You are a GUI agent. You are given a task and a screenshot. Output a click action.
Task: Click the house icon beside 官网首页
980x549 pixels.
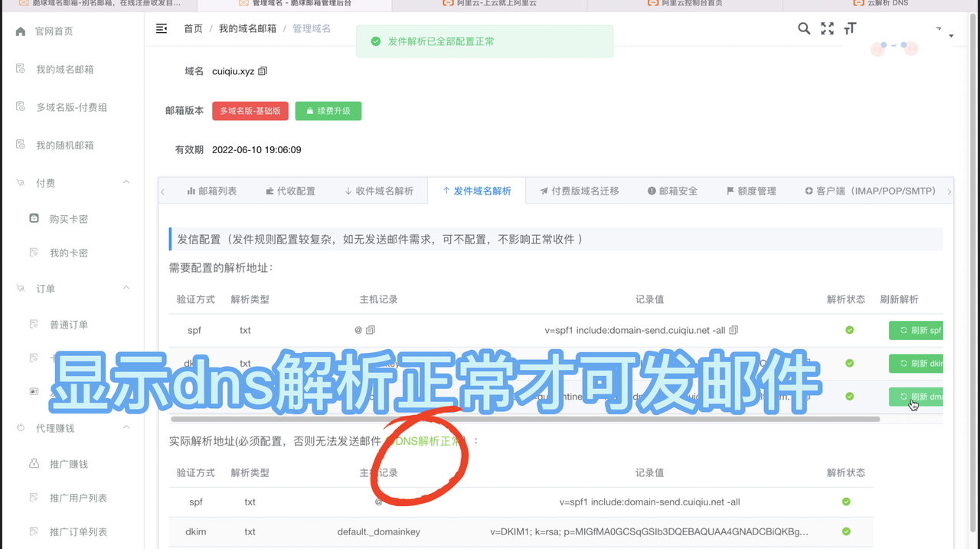pos(21,31)
